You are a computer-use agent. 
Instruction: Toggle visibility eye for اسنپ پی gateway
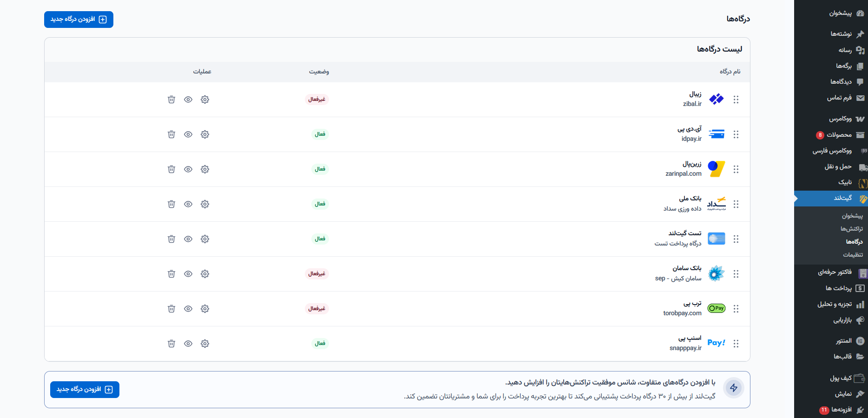[x=188, y=344]
